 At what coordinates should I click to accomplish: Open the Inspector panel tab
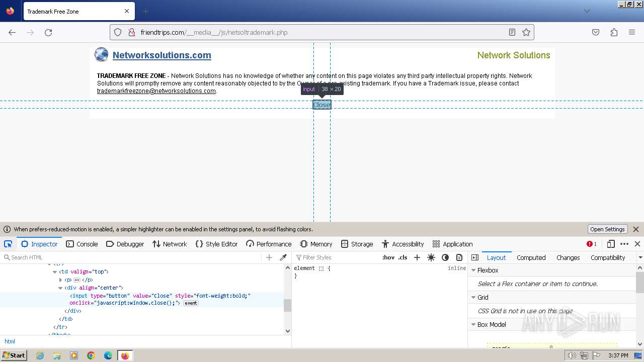(39, 244)
